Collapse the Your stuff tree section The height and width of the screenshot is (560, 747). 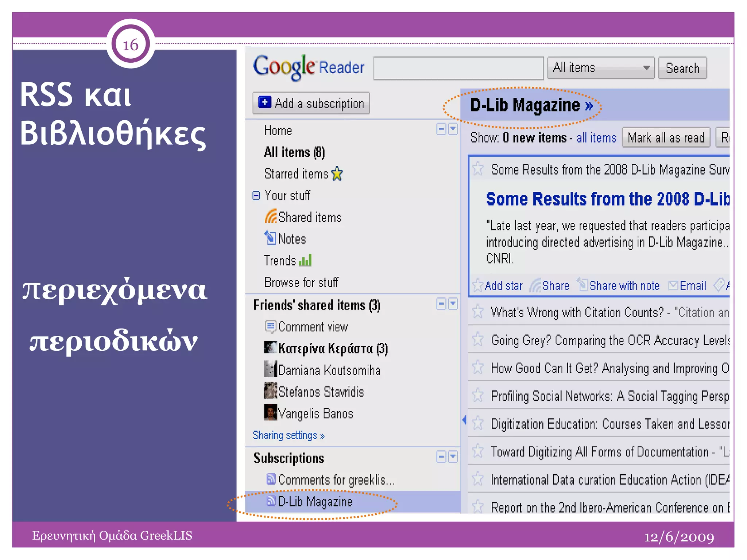click(256, 195)
